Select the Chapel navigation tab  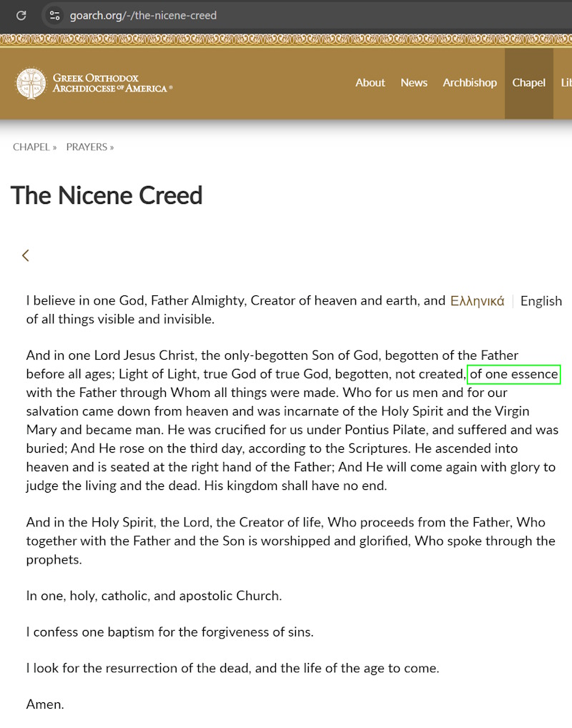click(x=528, y=82)
